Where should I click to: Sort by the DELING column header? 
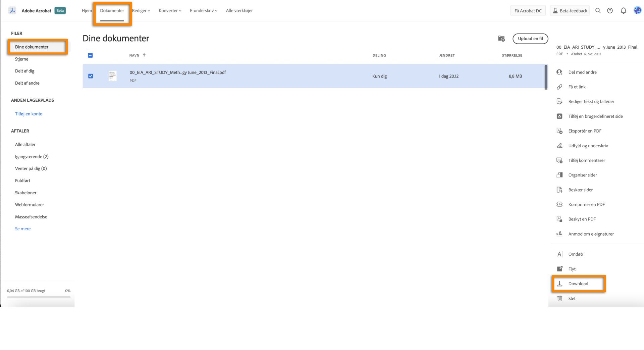click(x=379, y=55)
